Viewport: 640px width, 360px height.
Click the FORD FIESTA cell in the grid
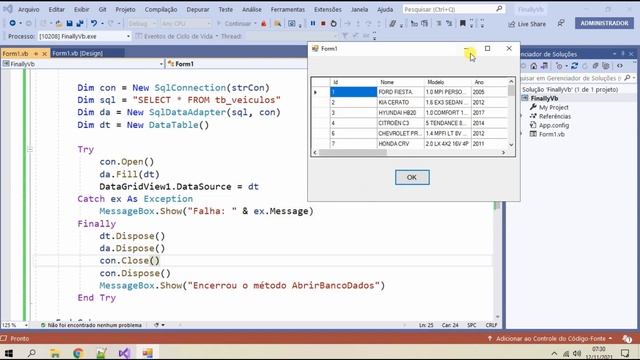pos(401,92)
